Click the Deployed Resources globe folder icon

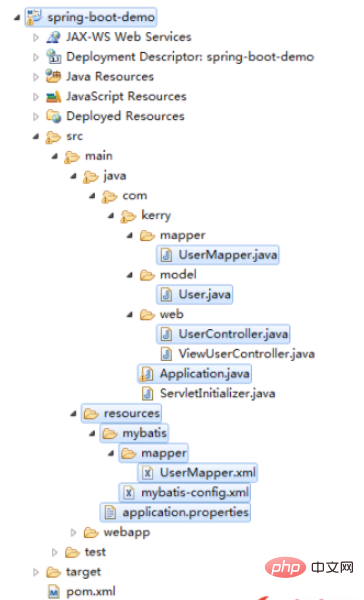coord(53,116)
